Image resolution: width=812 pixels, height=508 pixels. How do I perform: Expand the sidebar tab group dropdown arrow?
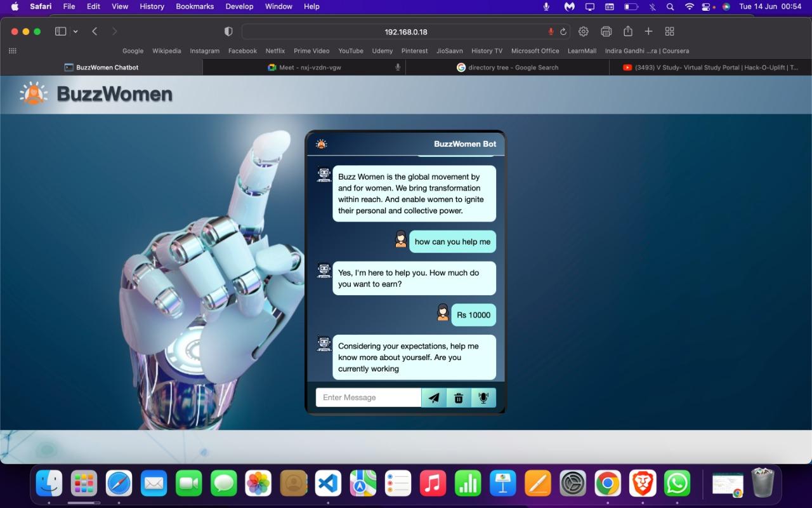pyautogui.click(x=75, y=31)
